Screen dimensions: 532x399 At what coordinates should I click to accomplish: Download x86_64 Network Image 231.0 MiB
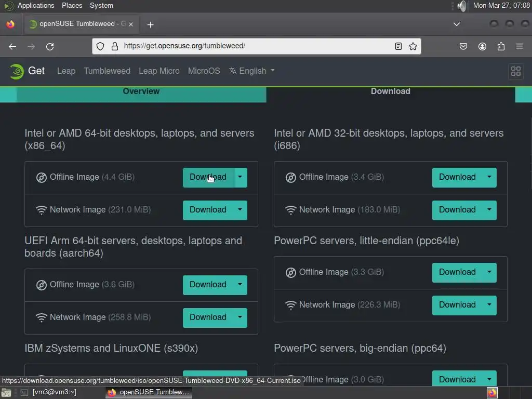(208, 210)
